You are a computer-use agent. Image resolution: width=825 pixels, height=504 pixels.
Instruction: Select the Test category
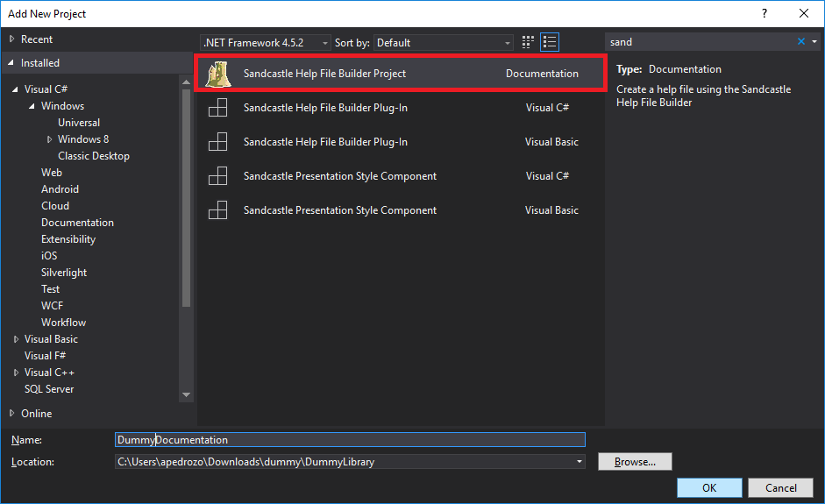click(x=51, y=289)
